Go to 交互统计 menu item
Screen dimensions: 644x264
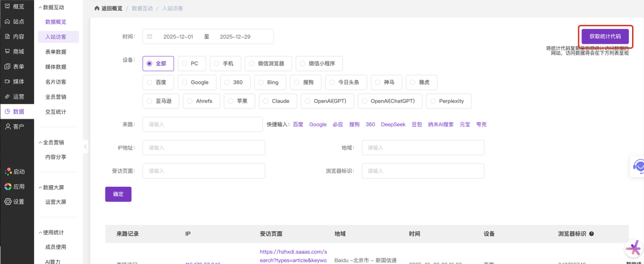55,112
